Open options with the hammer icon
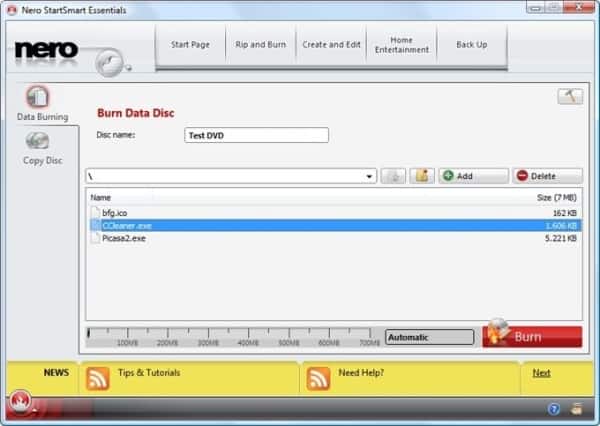Screen dimensions: 600x426 (570, 96)
